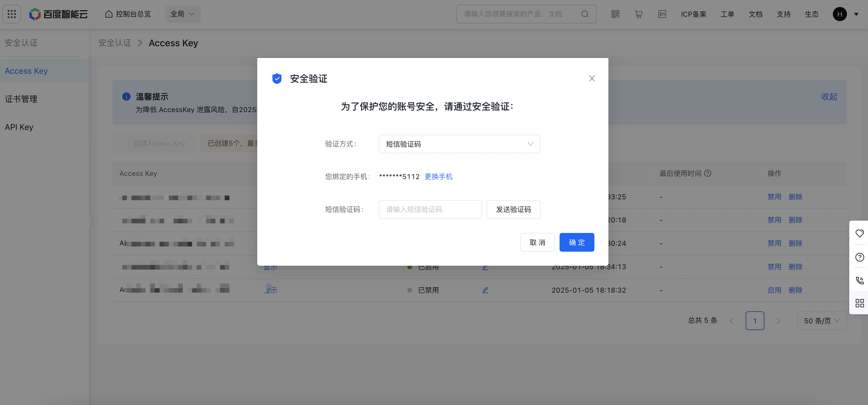Select API Key in sidebar
This screenshot has height=405, width=868.
tap(44, 127)
